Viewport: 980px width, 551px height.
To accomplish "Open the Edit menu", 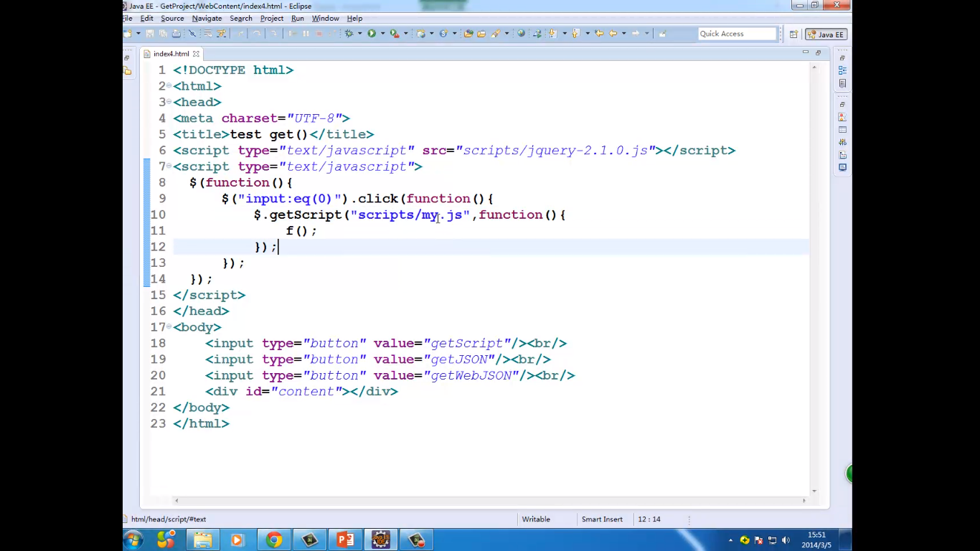I will pos(146,18).
